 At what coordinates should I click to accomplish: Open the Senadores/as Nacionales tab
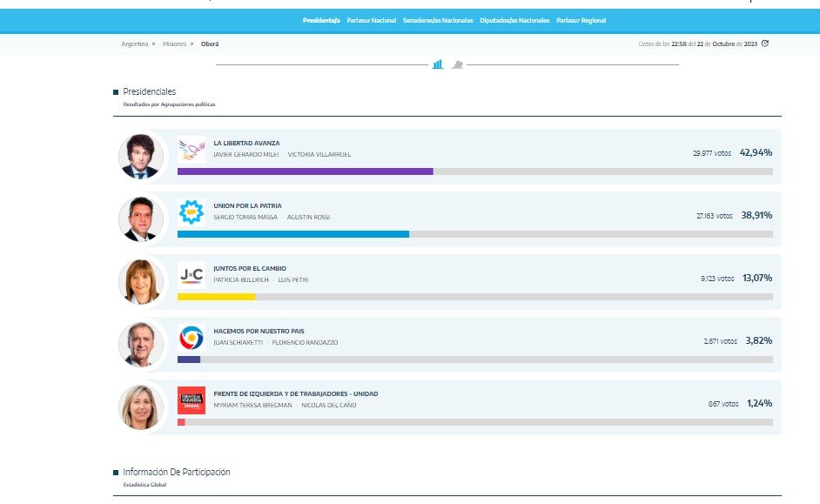point(438,20)
